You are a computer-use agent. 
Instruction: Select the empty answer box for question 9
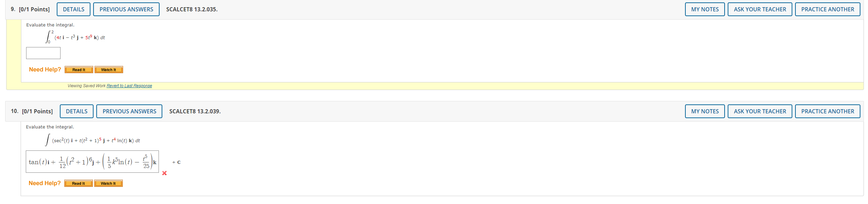click(43, 53)
